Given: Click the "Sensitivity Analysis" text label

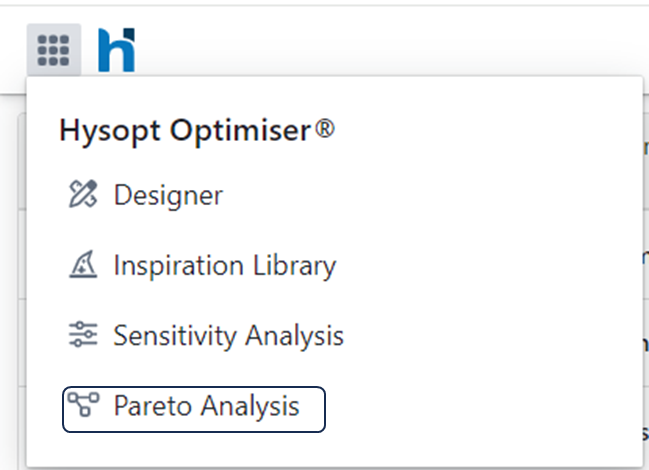Looking at the screenshot, I should click(x=229, y=336).
